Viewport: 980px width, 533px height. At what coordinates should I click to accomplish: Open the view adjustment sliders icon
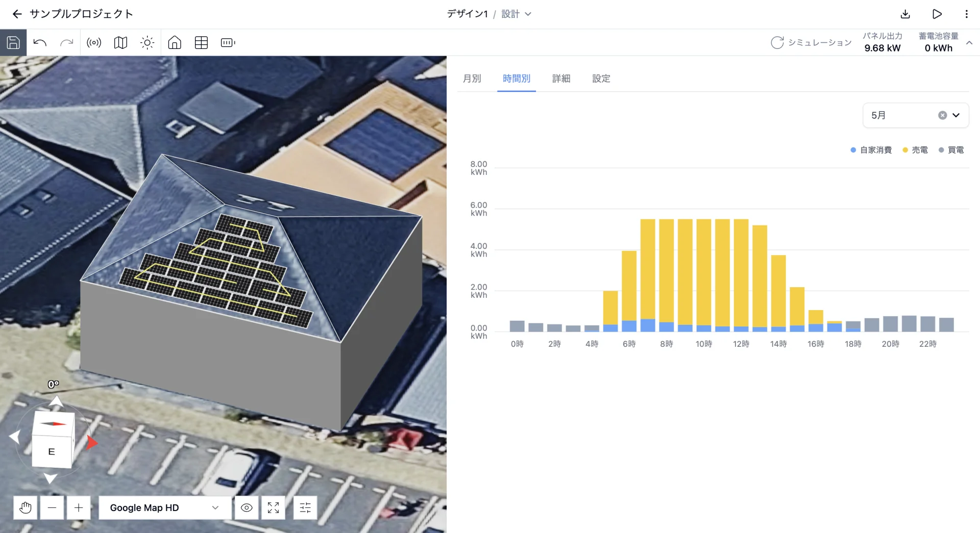click(x=305, y=507)
